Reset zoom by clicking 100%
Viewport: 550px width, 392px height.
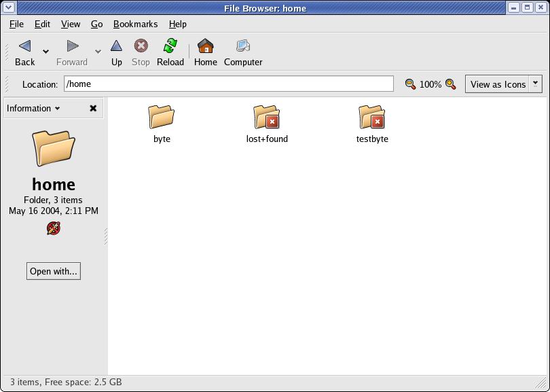pos(430,84)
